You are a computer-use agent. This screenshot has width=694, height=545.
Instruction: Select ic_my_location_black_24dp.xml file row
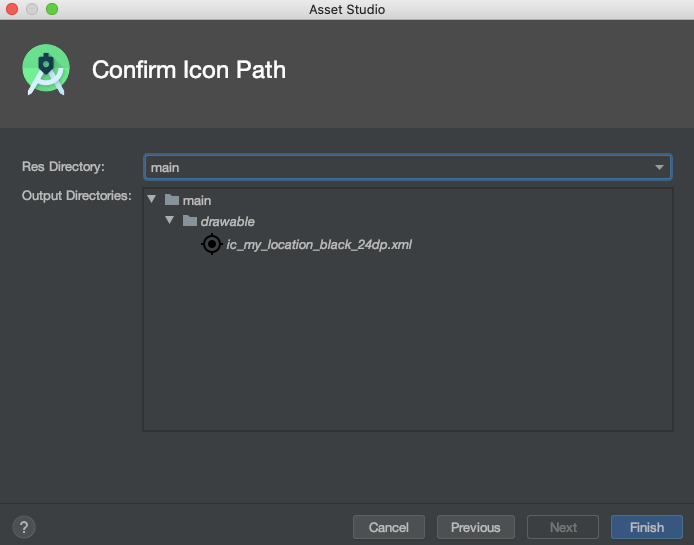(307, 244)
